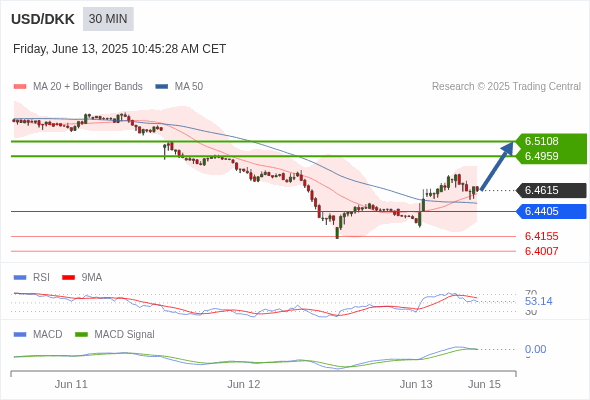Click the RSI value 53.14
This screenshot has width=590, height=400.
point(538,301)
